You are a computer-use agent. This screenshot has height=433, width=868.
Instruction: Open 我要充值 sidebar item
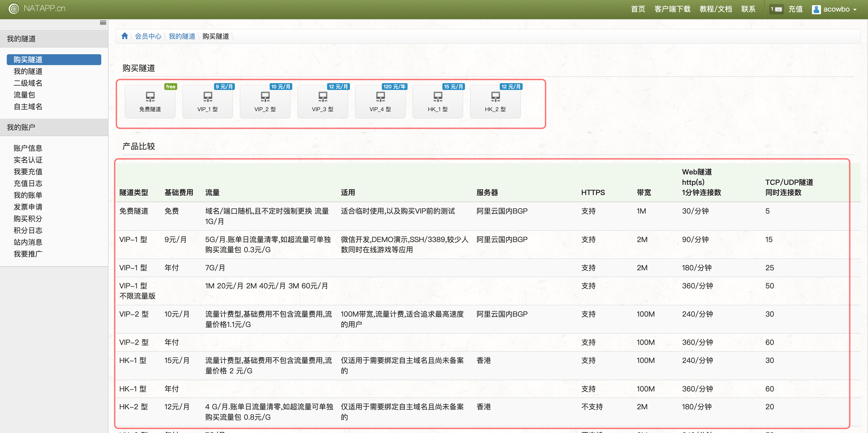click(x=28, y=172)
